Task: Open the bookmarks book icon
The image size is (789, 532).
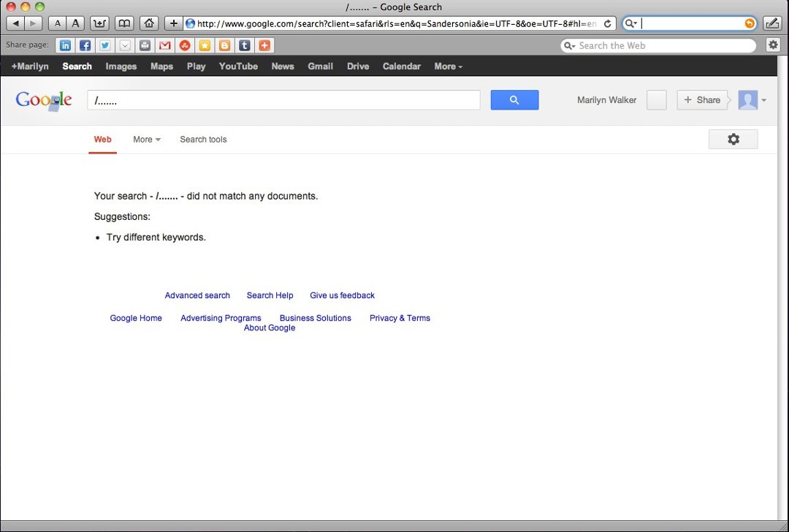Action: coord(124,23)
